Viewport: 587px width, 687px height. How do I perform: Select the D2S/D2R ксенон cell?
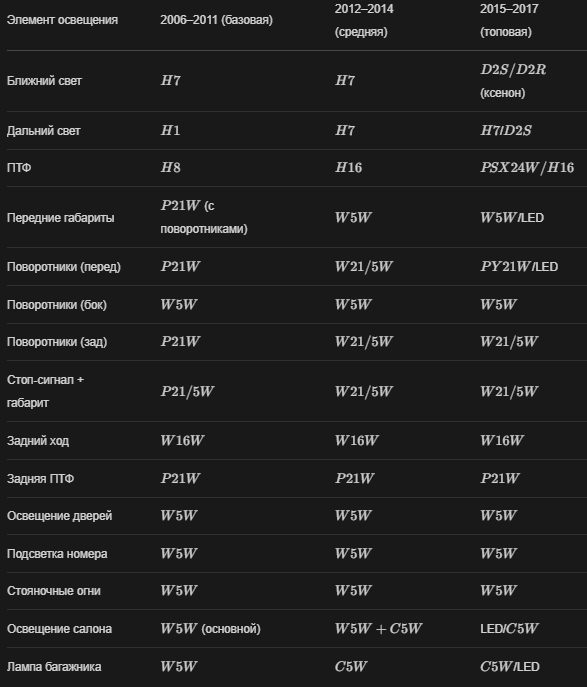tap(513, 81)
